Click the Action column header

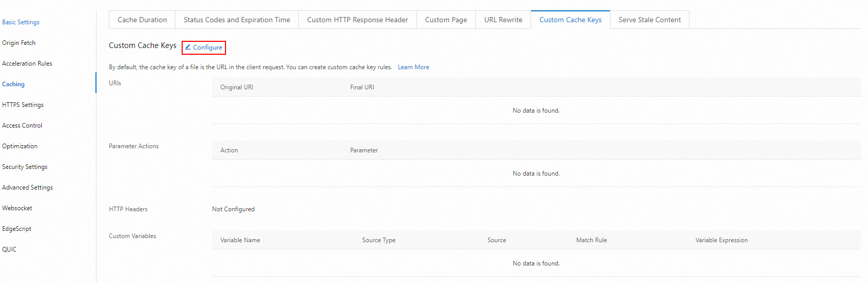pos(229,150)
